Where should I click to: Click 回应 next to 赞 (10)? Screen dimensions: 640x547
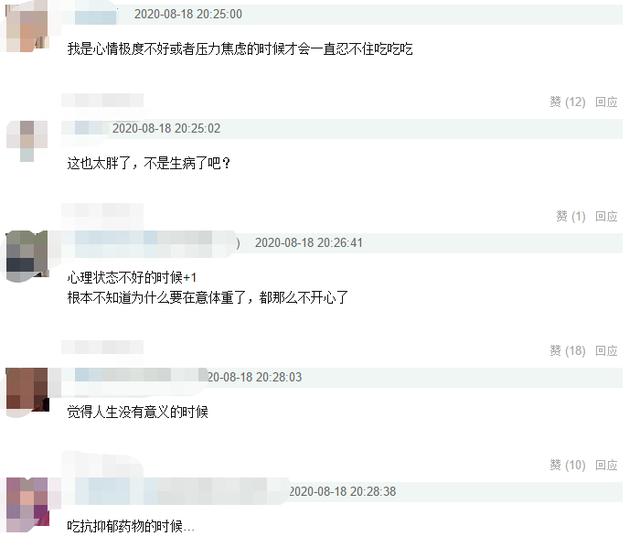tap(606, 465)
